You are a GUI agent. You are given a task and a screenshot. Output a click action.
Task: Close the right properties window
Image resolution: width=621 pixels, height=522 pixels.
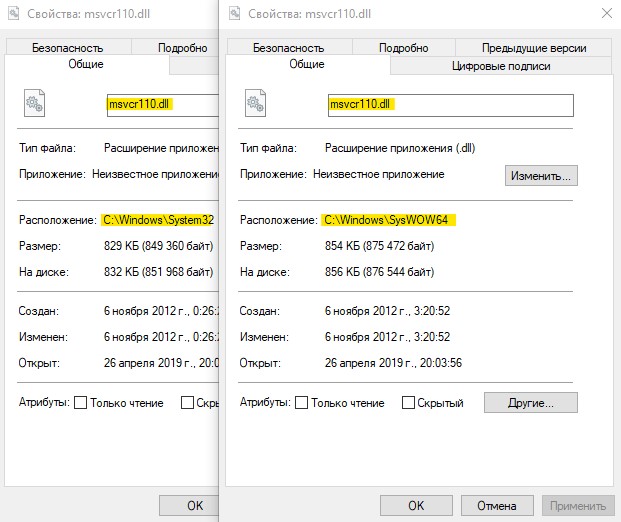click(607, 13)
